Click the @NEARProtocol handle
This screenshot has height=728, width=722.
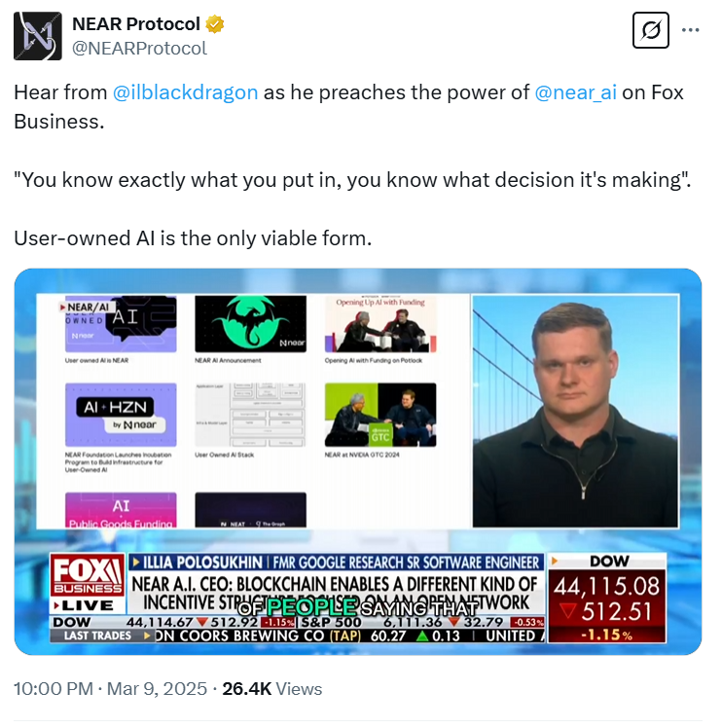pos(139,49)
